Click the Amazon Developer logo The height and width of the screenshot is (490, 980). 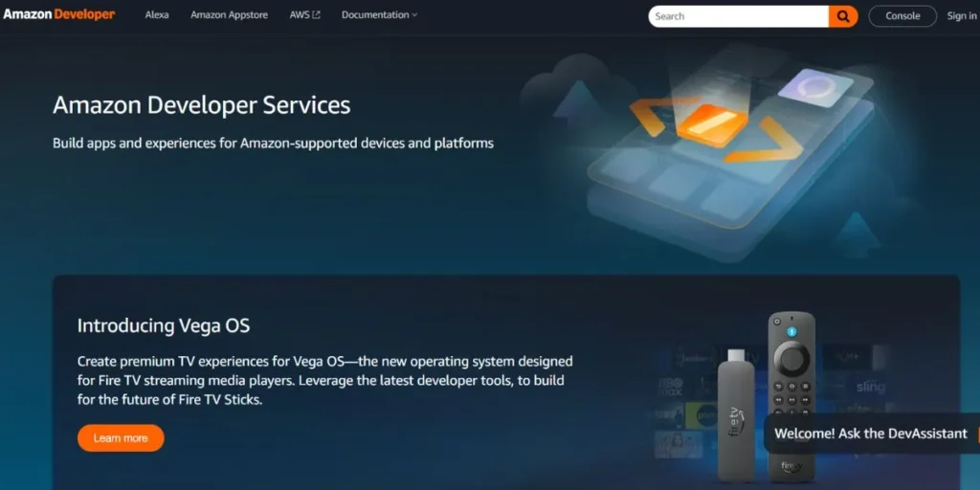[x=59, y=15]
